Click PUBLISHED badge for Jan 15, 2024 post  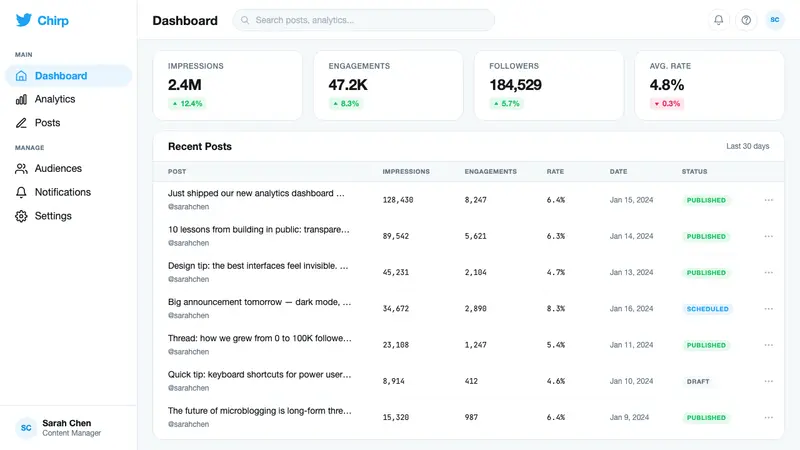(706, 201)
